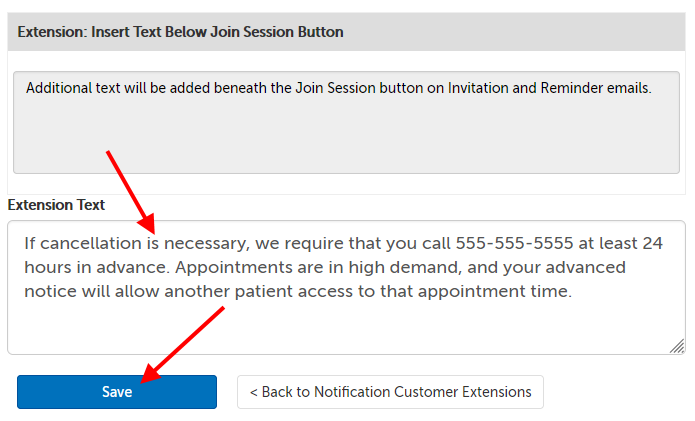Click the gray description box's empty area
The image size is (695, 421).
click(340, 140)
